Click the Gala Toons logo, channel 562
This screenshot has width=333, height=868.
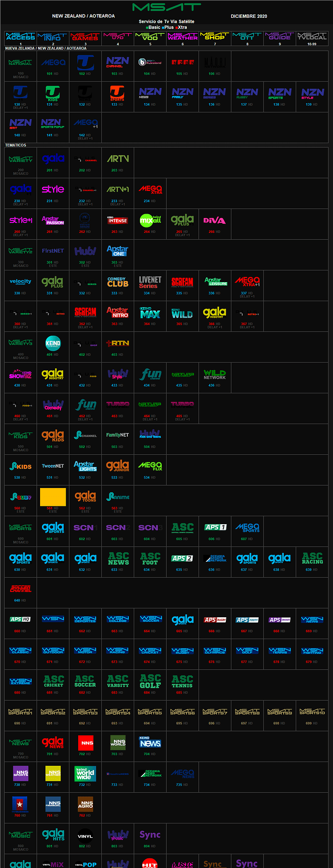point(85,497)
